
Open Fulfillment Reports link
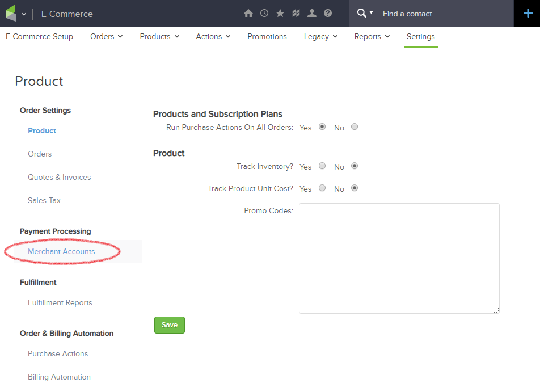[60, 302]
